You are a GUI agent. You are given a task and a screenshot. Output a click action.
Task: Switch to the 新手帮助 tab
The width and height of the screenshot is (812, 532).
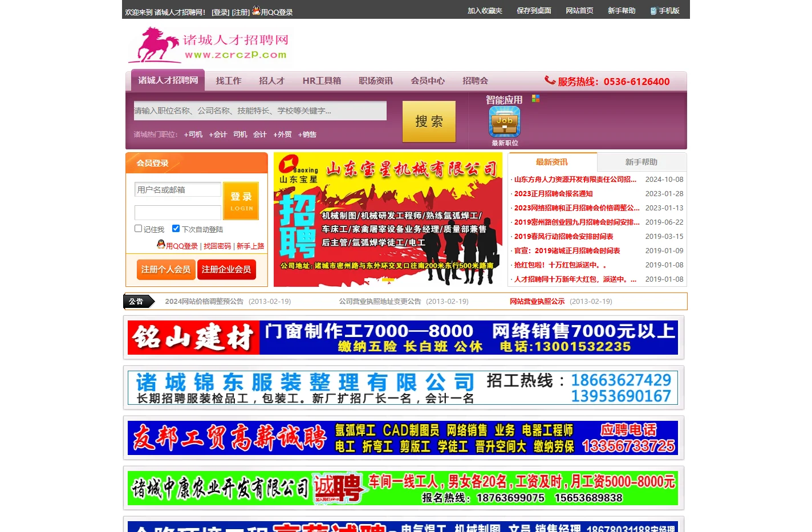pos(642,162)
